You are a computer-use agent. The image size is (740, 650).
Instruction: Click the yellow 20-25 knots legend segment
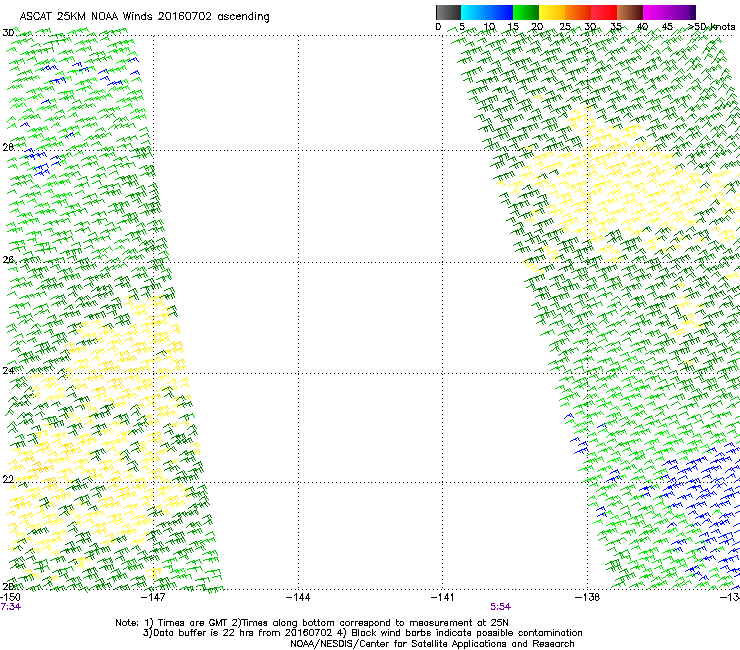click(x=552, y=12)
